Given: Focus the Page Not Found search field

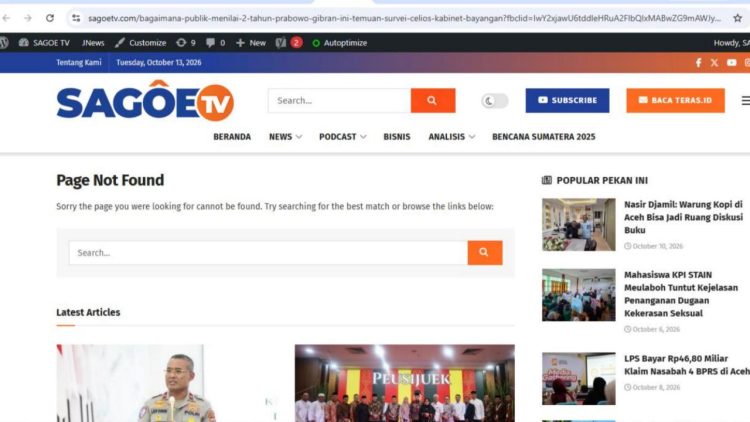Looking at the screenshot, I should (x=268, y=253).
